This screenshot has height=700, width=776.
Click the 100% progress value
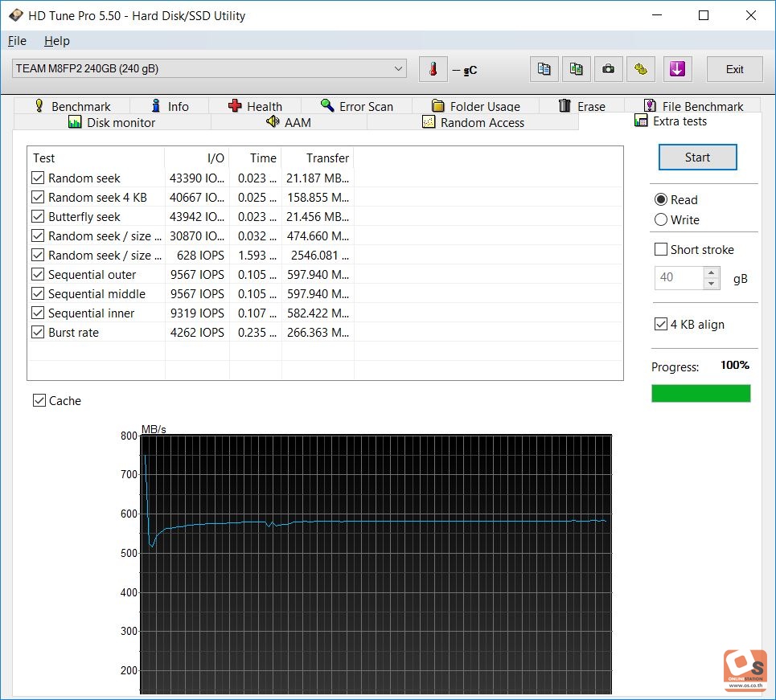[x=734, y=365]
